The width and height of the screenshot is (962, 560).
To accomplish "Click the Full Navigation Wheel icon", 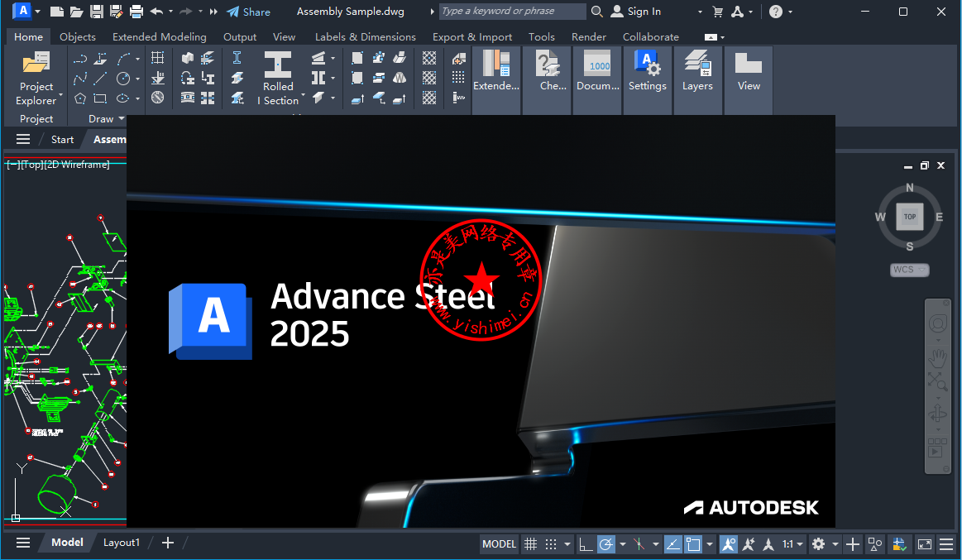I will coord(937,324).
